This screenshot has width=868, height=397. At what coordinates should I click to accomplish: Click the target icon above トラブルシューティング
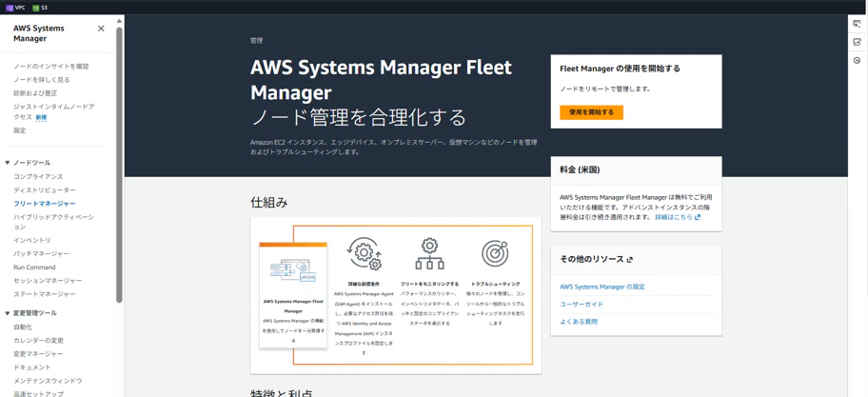coord(495,254)
